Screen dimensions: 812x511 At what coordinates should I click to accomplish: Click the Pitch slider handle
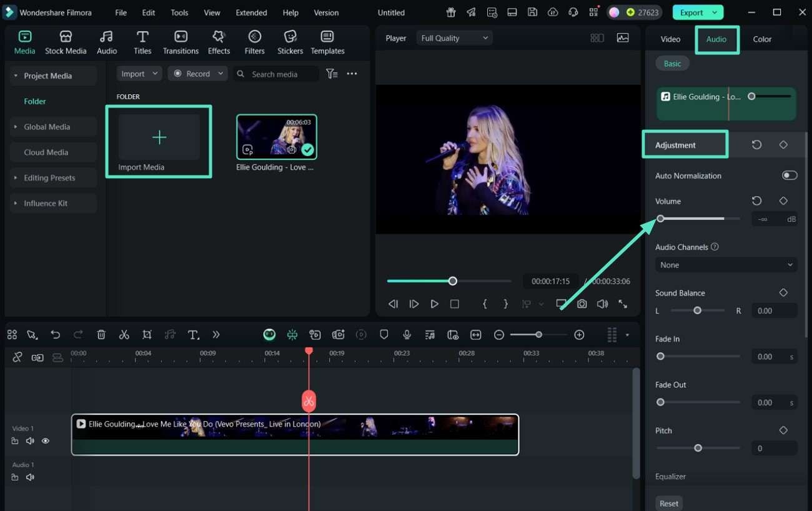698,448
